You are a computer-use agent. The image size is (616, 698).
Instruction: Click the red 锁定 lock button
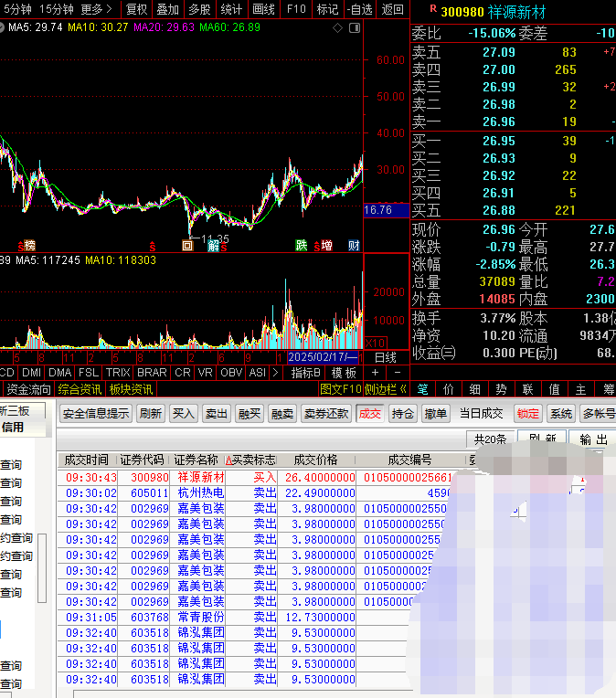pyautogui.click(x=528, y=414)
